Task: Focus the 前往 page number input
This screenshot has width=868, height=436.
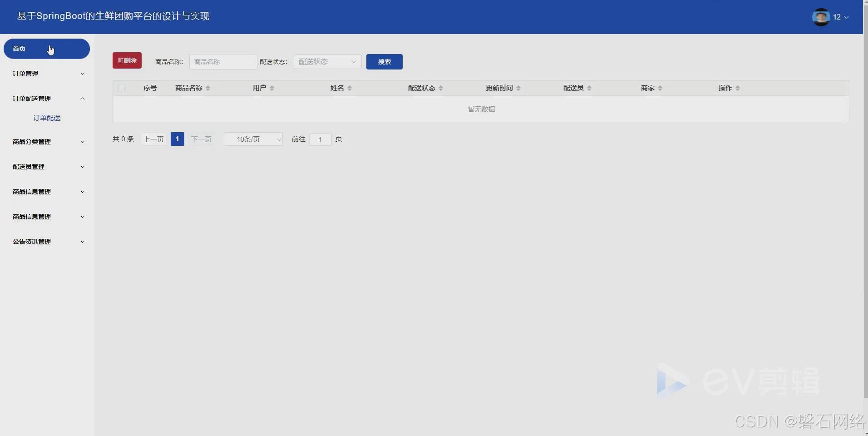Action: click(320, 139)
